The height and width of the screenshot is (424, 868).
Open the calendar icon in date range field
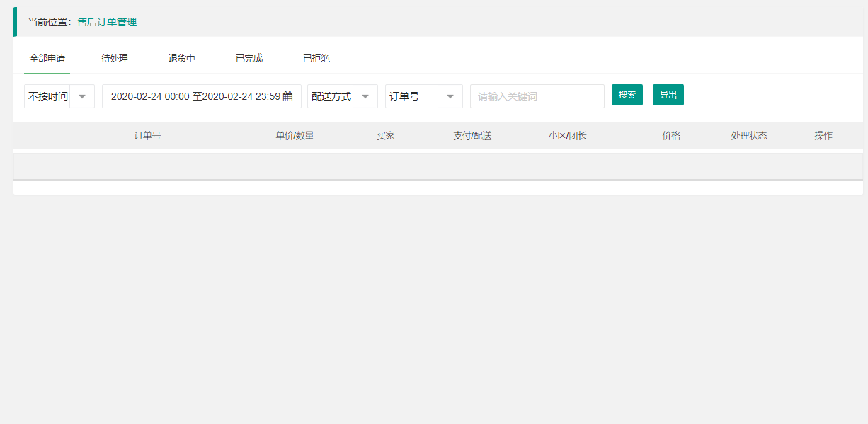point(287,97)
